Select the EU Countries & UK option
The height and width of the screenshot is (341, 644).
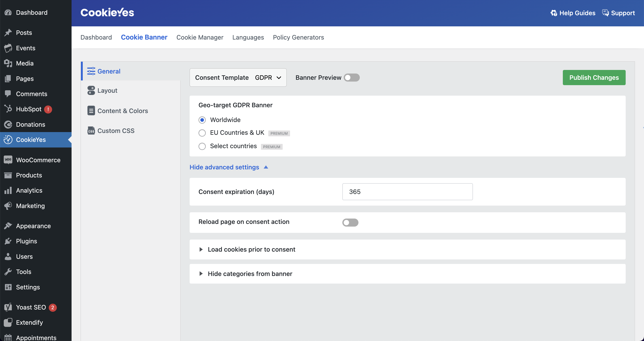pos(202,133)
